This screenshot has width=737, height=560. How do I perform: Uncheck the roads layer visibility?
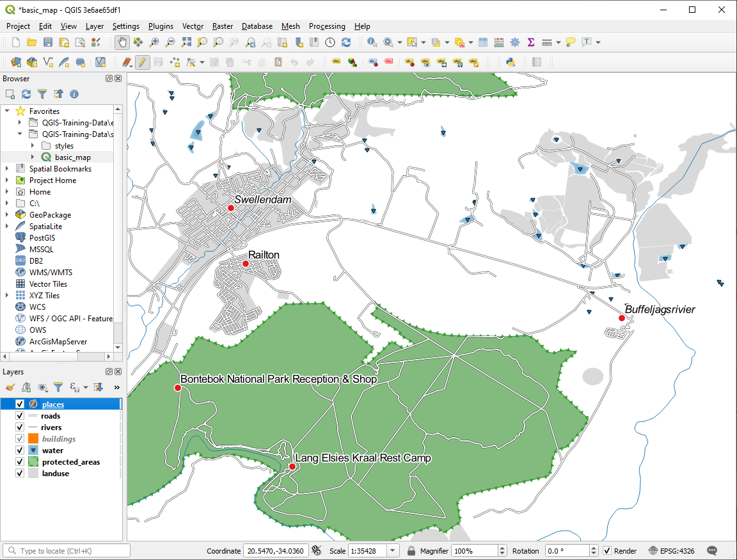19,416
